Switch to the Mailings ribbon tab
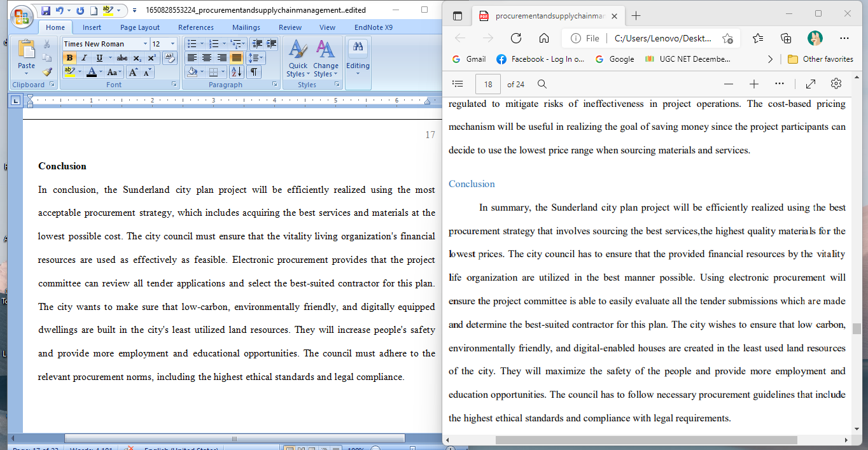Image resolution: width=868 pixels, height=450 pixels. (246, 27)
